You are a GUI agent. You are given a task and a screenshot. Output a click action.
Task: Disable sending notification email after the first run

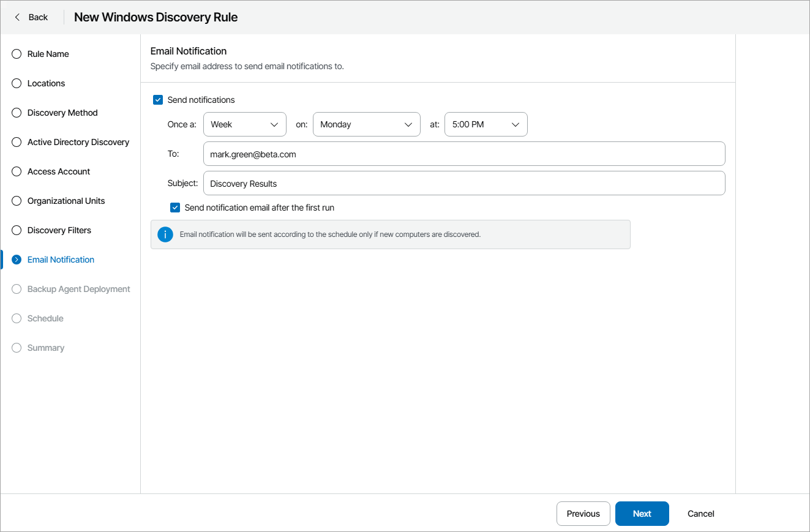coord(175,208)
